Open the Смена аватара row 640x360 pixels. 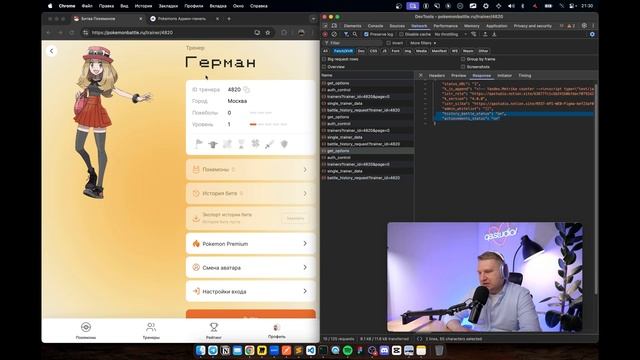coord(251,267)
